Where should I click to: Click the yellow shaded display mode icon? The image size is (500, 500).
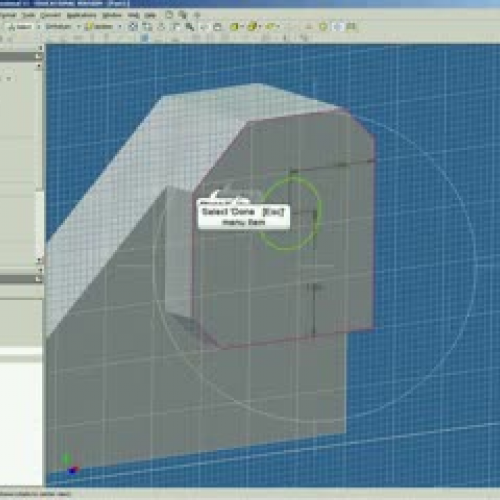pyautogui.click(x=235, y=27)
